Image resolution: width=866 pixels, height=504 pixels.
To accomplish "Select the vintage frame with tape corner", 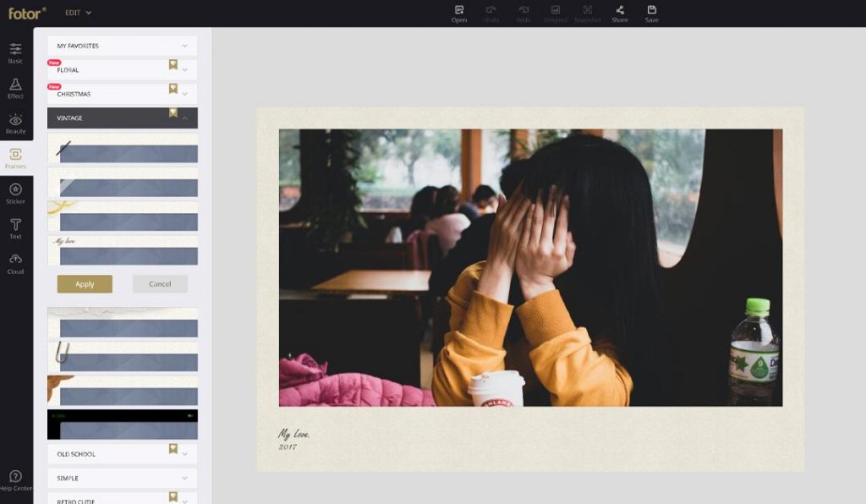I will pyautogui.click(x=123, y=183).
